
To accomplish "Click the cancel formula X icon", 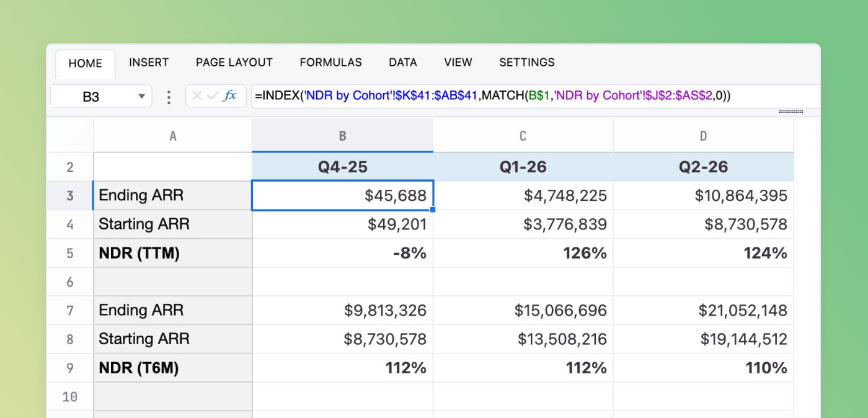I will pos(197,96).
